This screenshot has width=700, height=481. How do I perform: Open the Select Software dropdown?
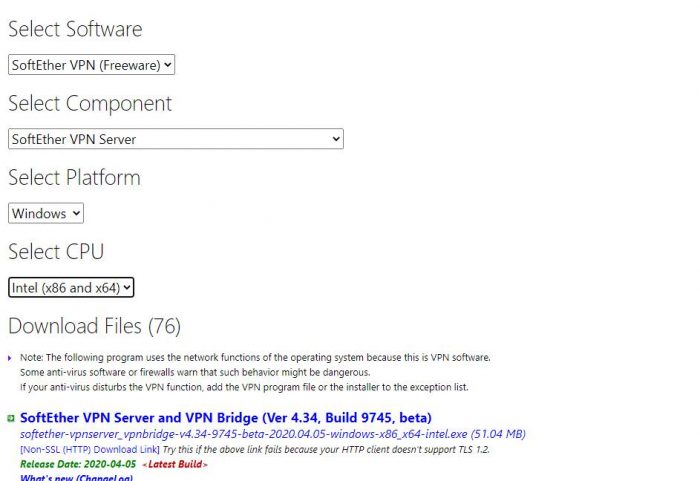tap(92, 65)
